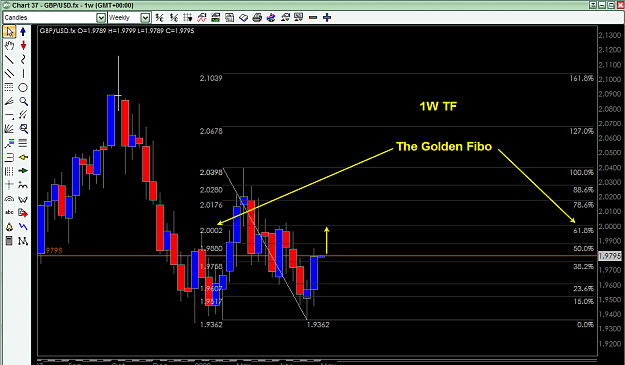
Task: Select the multicolor line study tool
Action: click(x=9, y=143)
